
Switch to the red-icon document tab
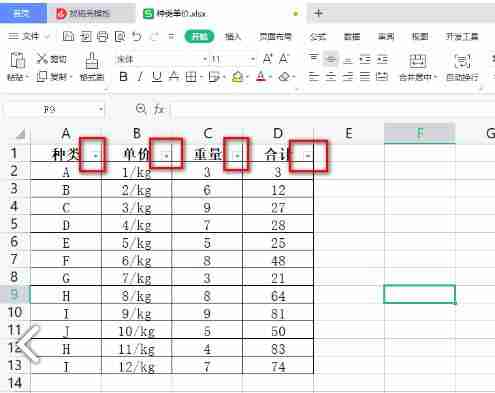[91, 13]
